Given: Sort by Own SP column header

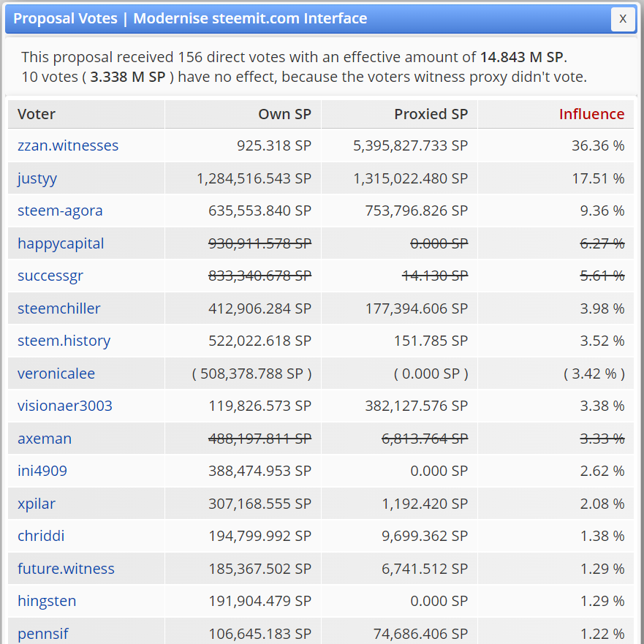Looking at the screenshot, I should click(x=284, y=114).
